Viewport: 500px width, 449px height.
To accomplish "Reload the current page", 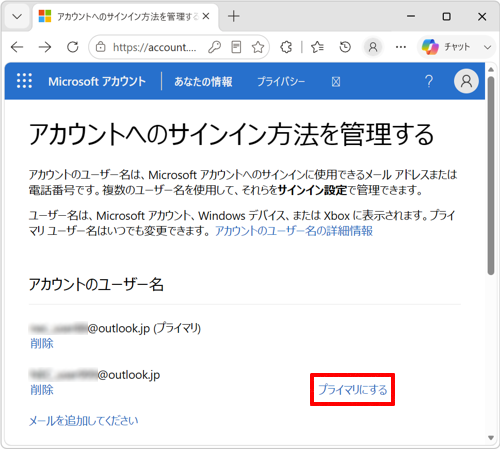I will 73,47.
